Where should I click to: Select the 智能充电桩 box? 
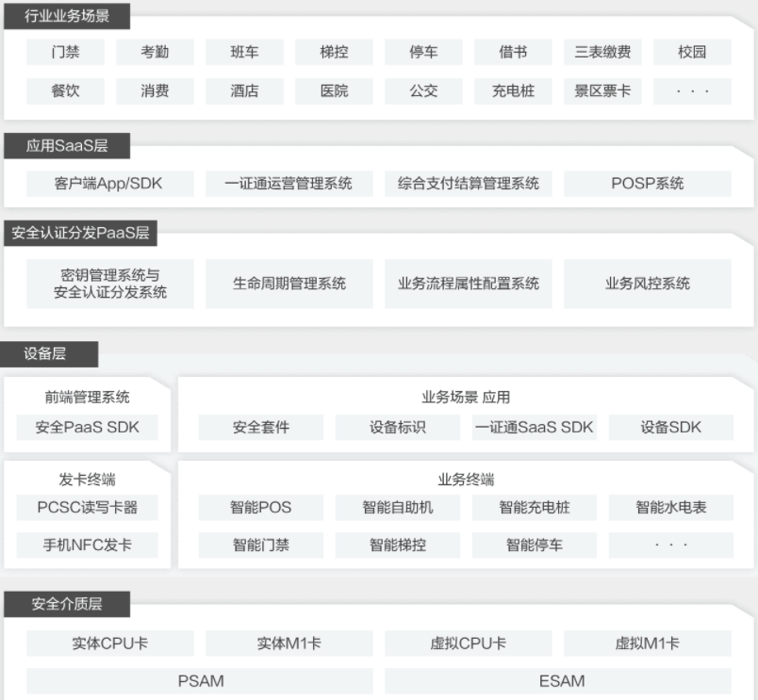click(535, 507)
